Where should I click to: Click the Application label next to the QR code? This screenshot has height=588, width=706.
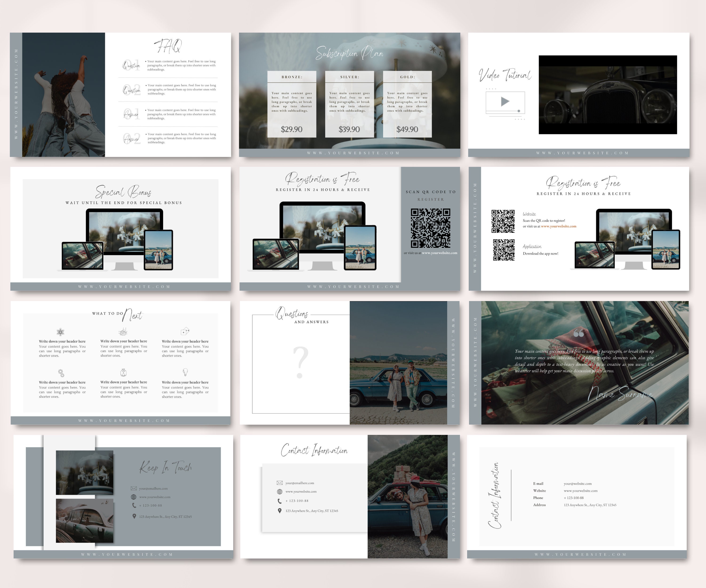click(x=532, y=247)
